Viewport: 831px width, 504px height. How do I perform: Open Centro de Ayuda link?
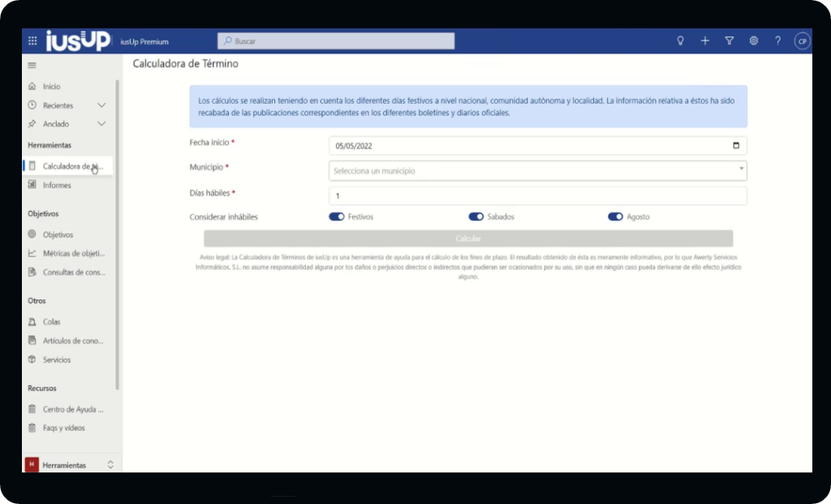pyautogui.click(x=73, y=409)
